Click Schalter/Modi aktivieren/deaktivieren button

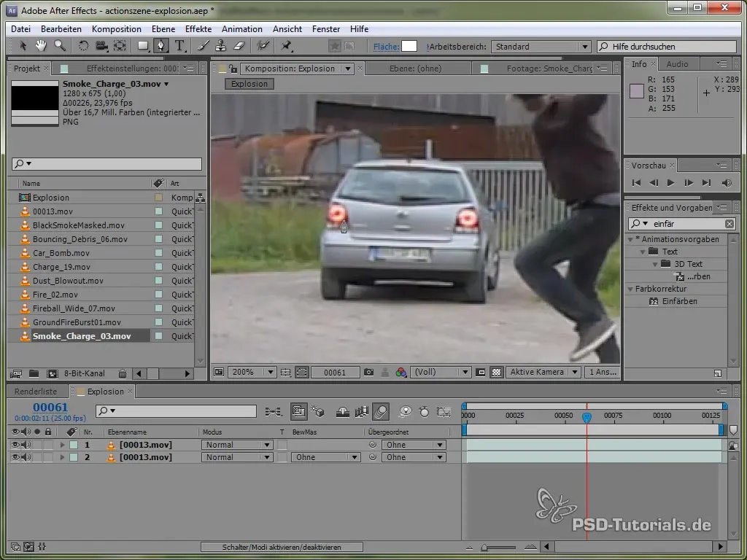[x=282, y=547]
